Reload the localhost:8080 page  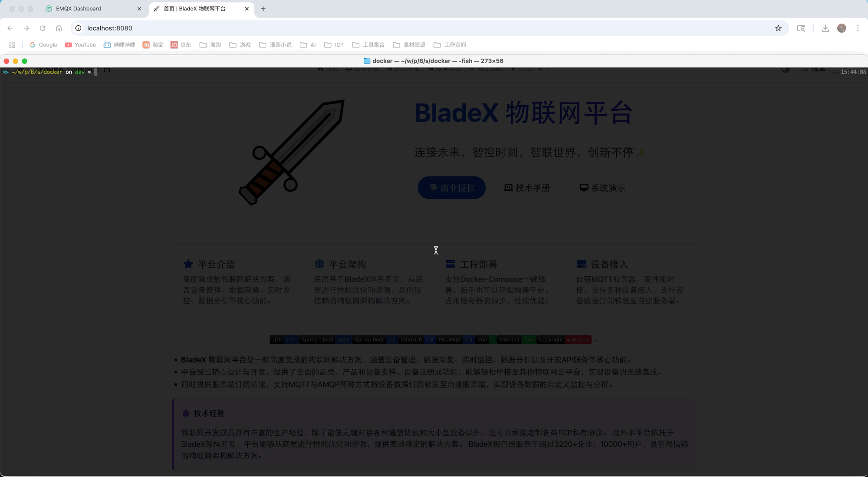(x=43, y=28)
